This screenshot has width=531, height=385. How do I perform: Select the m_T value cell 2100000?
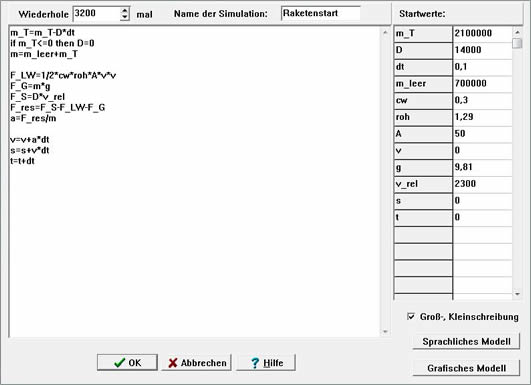coord(483,33)
